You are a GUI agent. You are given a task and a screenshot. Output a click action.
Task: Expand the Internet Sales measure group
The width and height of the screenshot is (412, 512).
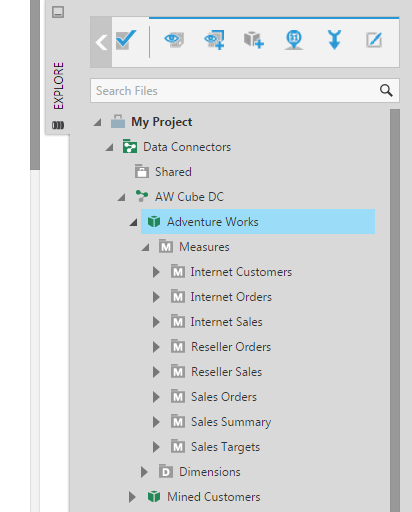pos(156,322)
